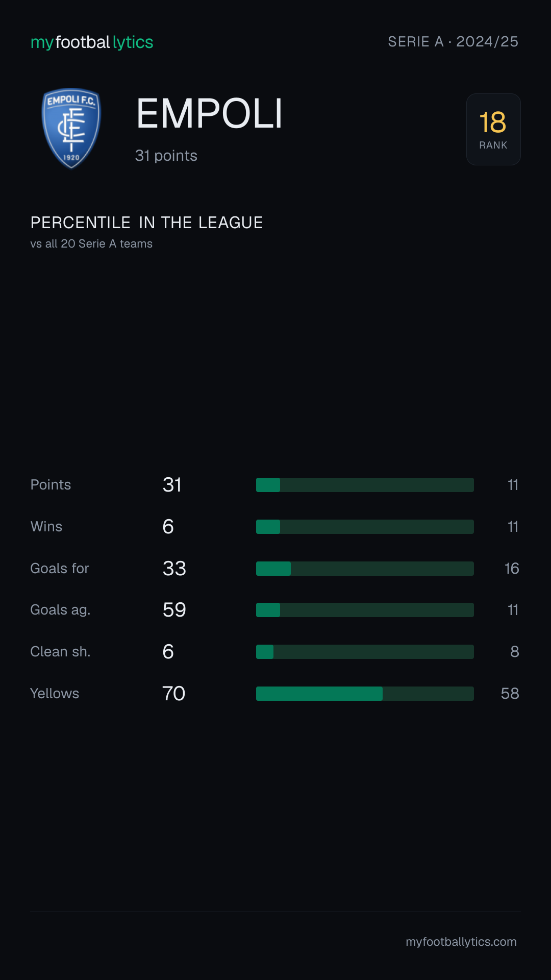
Task: Click the PERCENTILE IN THE LEAGUE heading
Action: coord(146,223)
